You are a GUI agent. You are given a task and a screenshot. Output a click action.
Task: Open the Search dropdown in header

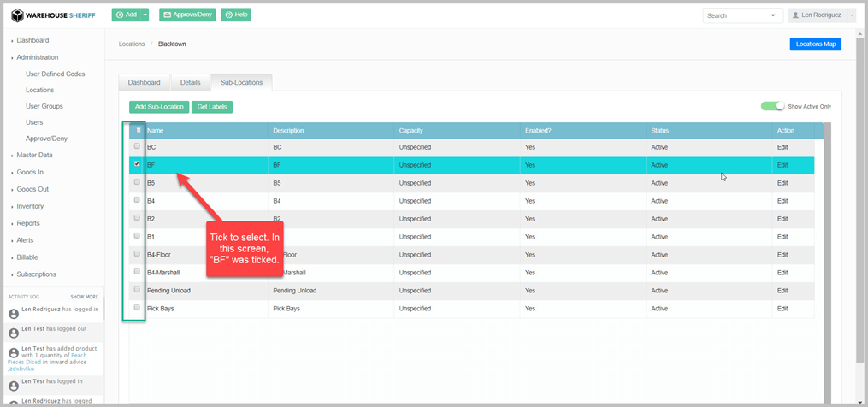(774, 15)
